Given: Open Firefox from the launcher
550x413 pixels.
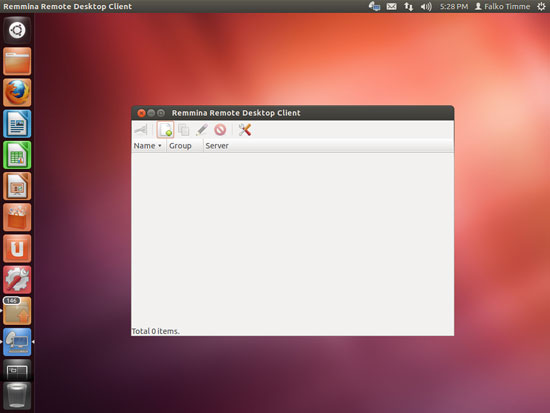Looking at the screenshot, I should [17, 93].
